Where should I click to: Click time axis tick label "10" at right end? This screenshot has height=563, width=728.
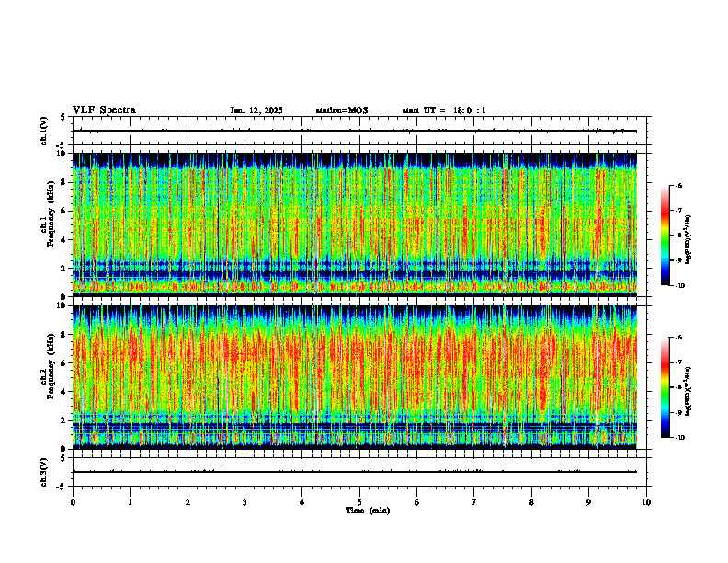click(x=646, y=502)
